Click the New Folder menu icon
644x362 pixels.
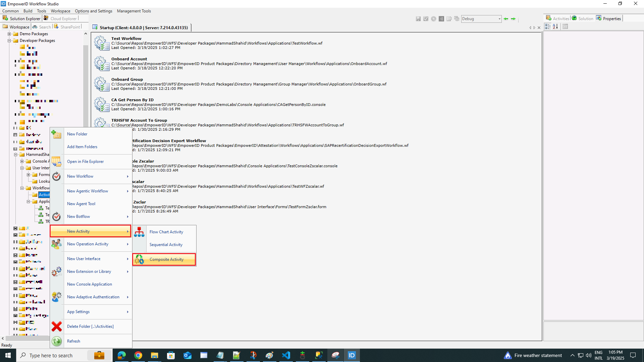(x=56, y=134)
